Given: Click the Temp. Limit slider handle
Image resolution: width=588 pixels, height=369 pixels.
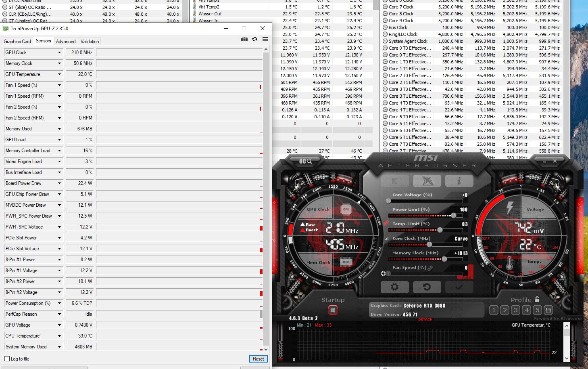Looking at the screenshot, I should point(440,230).
